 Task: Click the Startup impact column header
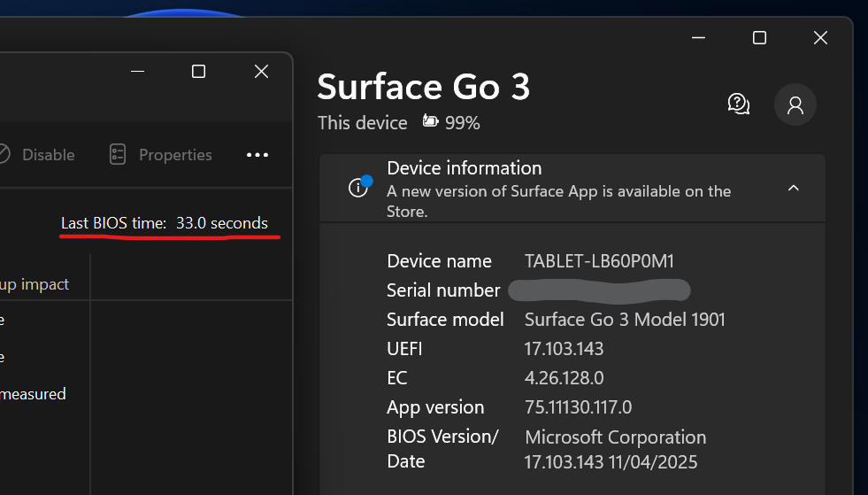(35, 284)
